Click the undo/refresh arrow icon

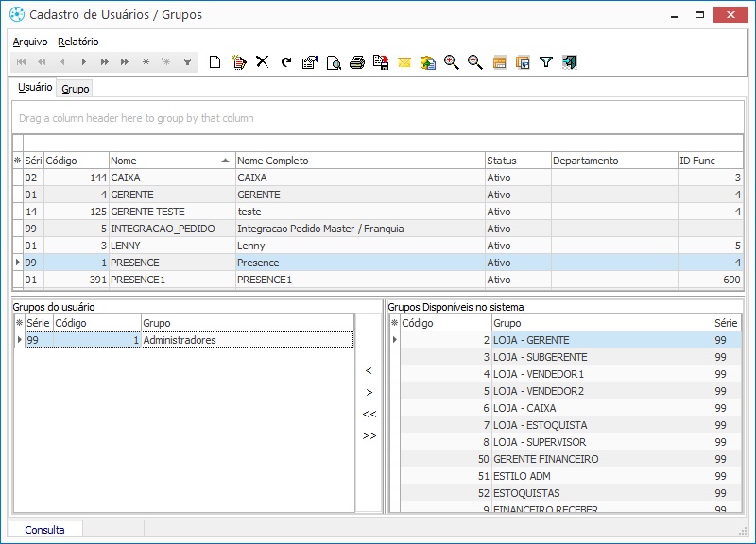[x=286, y=62]
